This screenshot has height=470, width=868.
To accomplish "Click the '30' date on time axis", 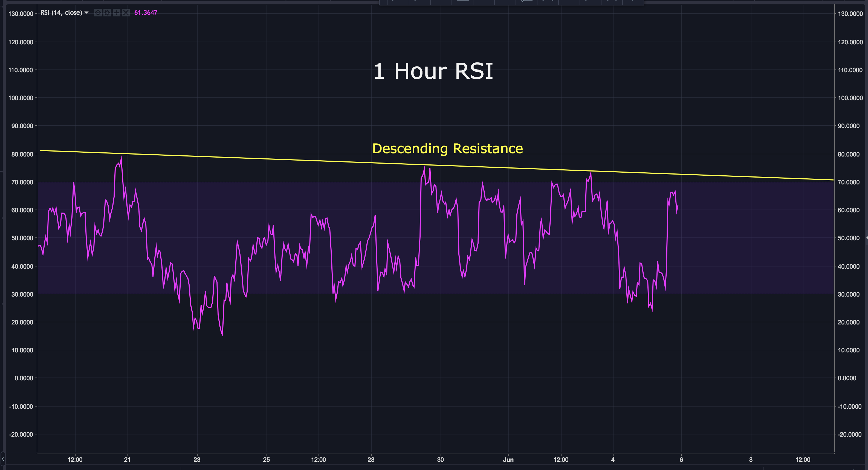I will click(x=440, y=460).
